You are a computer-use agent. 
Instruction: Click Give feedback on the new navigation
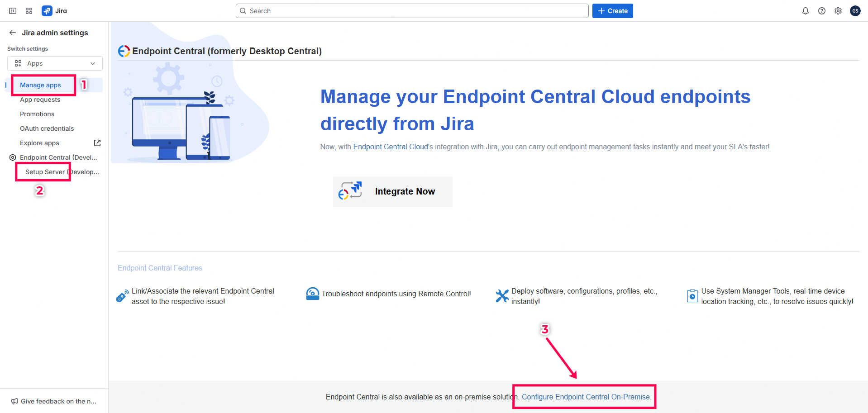[54, 401]
